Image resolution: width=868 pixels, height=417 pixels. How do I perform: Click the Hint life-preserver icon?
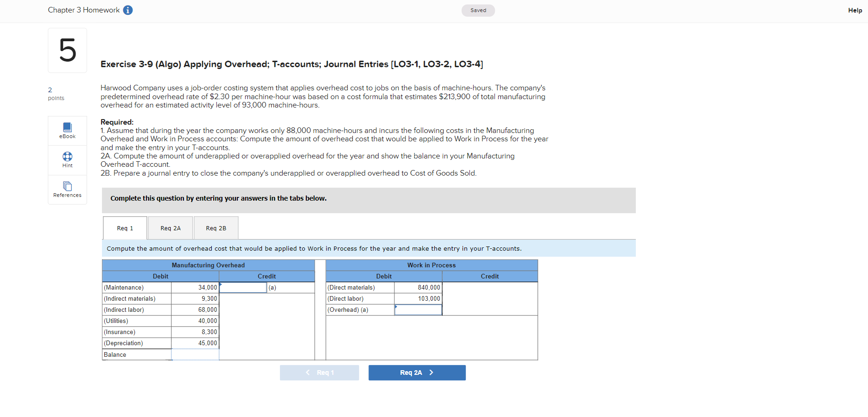pyautogui.click(x=67, y=157)
